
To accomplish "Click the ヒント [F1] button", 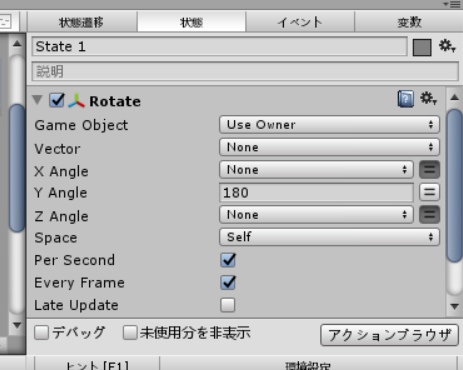I will coord(97,364).
